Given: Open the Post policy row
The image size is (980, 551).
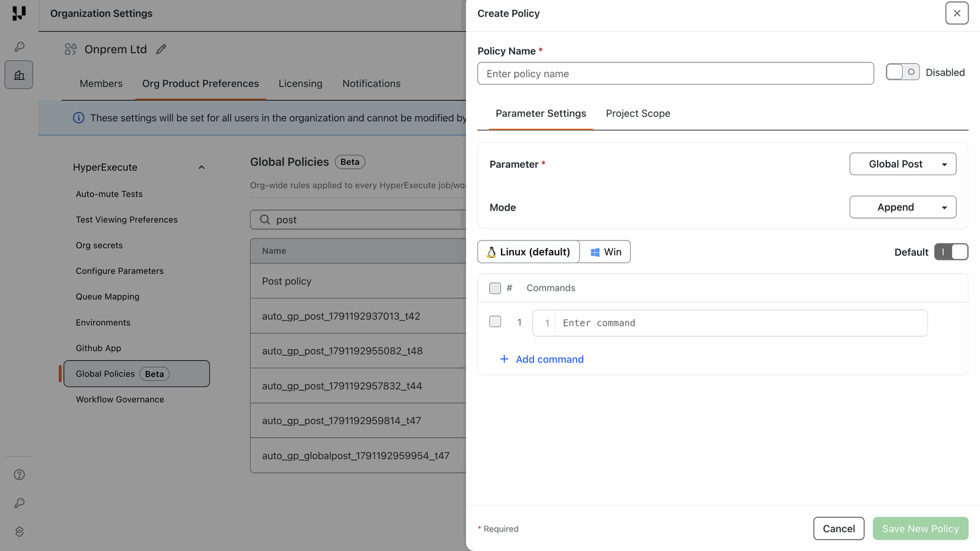Looking at the screenshot, I should tap(358, 281).
